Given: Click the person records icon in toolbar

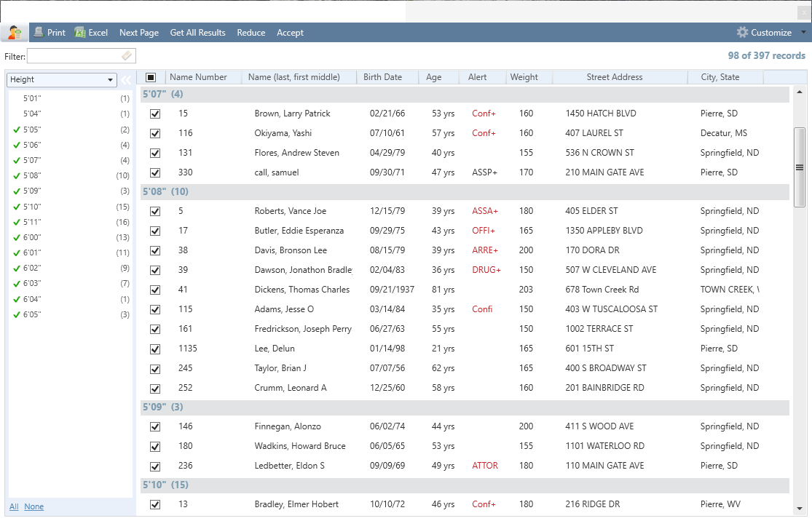Looking at the screenshot, I should coord(14,32).
